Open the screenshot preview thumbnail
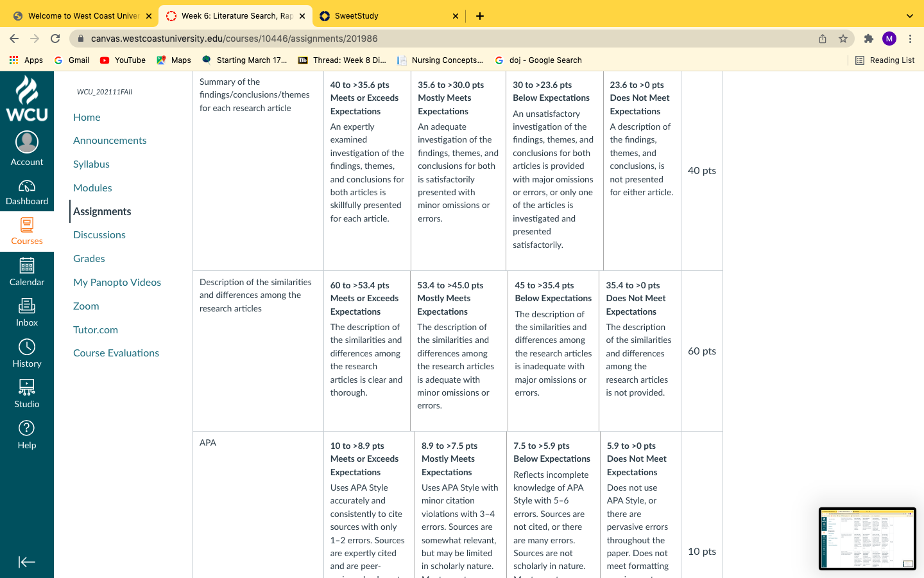This screenshot has width=924, height=578. pyautogui.click(x=868, y=539)
